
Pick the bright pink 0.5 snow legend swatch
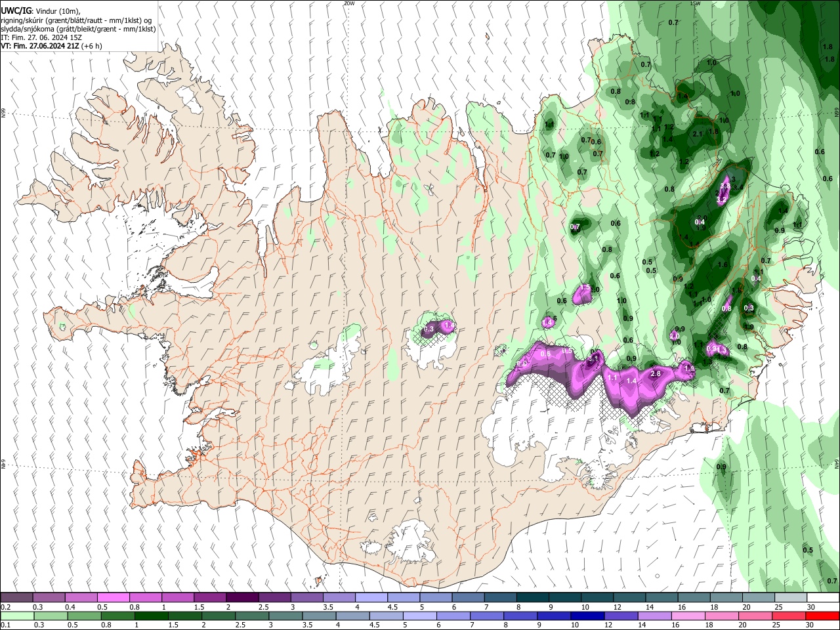tap(113, 598)
